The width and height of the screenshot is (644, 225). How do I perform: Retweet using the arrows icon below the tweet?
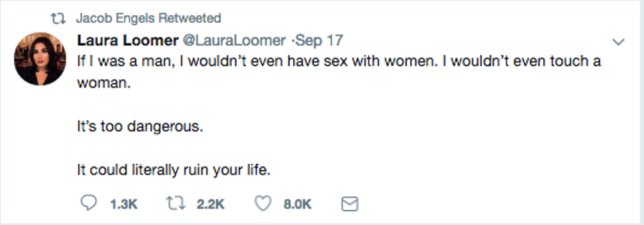pyautogui.click(x=176, y=203)
